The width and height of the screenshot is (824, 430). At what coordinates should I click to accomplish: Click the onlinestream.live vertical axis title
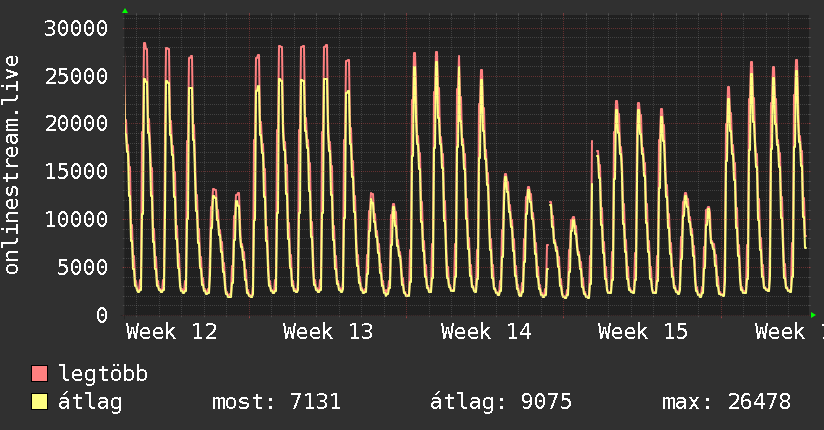(x=12, y=165)
